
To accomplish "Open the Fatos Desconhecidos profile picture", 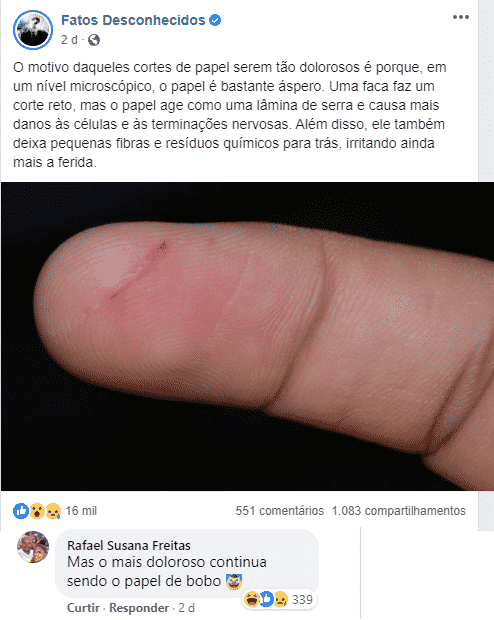I will click(33, 30).
